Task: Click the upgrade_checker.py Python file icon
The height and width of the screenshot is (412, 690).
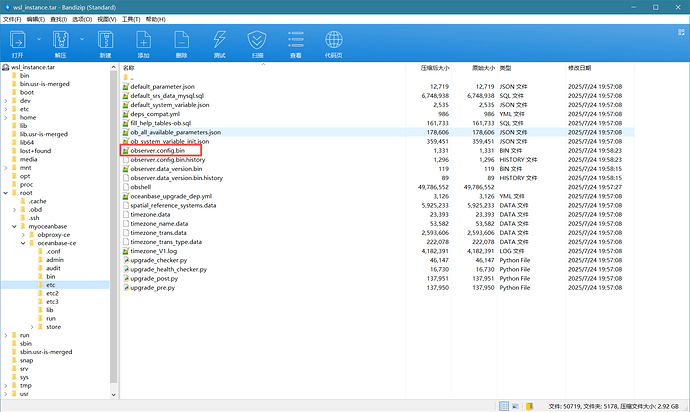Action: coord(126,260)
